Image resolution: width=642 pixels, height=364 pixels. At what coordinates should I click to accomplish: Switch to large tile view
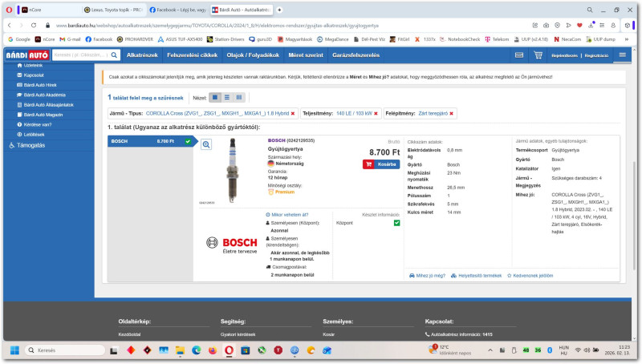coord(215,97)
